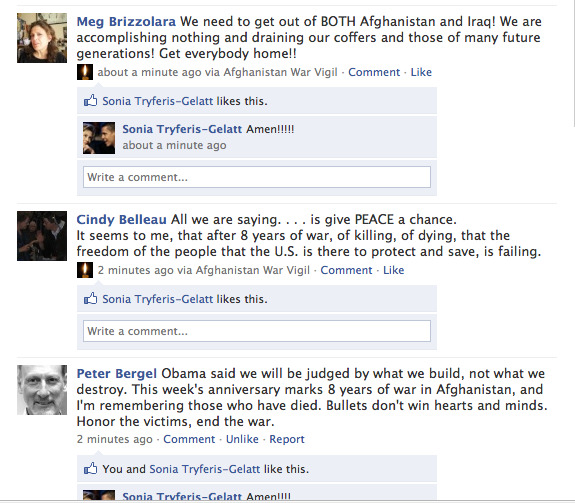The width and height of the screenshot is (575, 503).
Task: Like Meg Brizzolara's post
Action: [x=421, y=72]
